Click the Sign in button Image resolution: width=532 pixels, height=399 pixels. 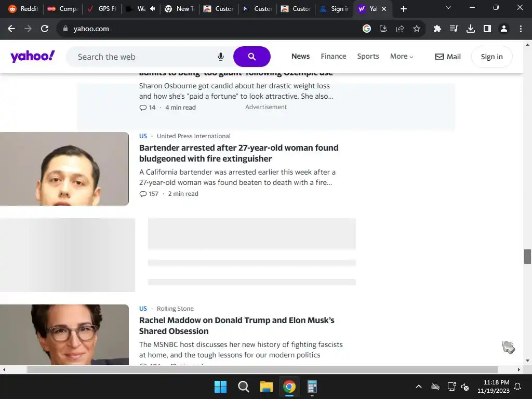point(491,57)
